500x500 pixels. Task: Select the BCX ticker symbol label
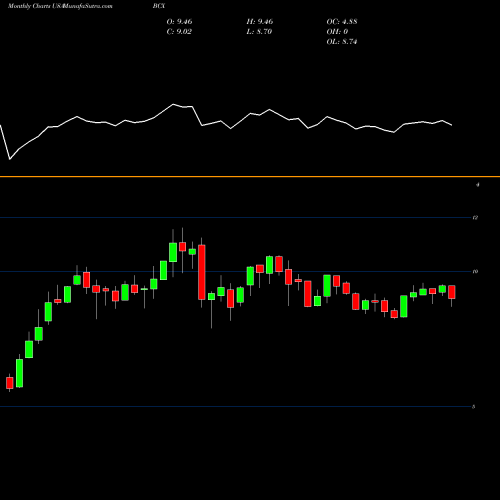tap(159, 6)
